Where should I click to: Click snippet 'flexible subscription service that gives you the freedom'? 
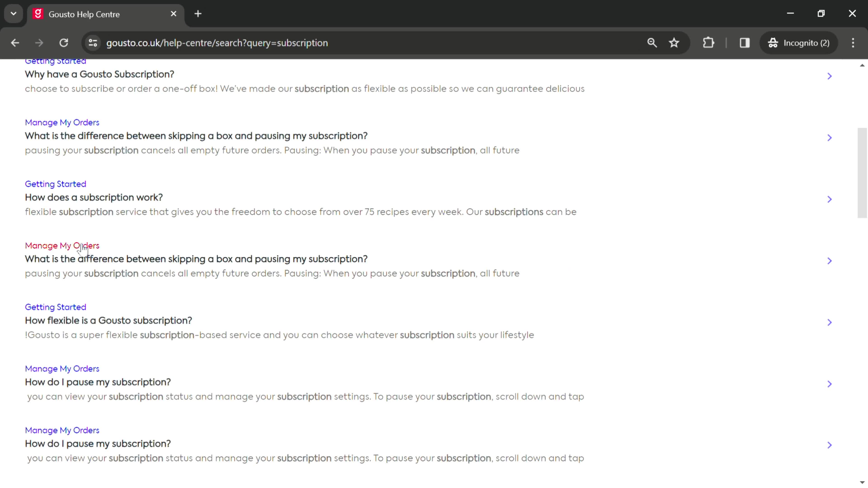(301, 212)
